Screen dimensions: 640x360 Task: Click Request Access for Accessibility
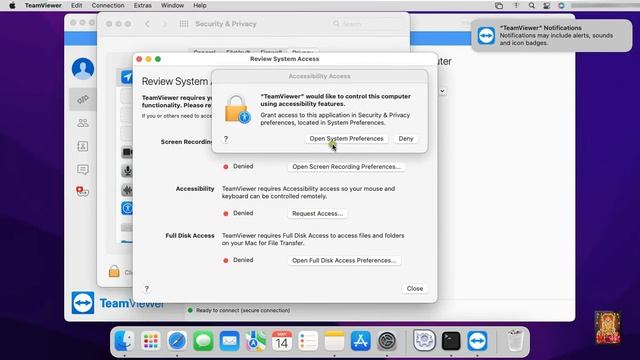coord(317,213)
